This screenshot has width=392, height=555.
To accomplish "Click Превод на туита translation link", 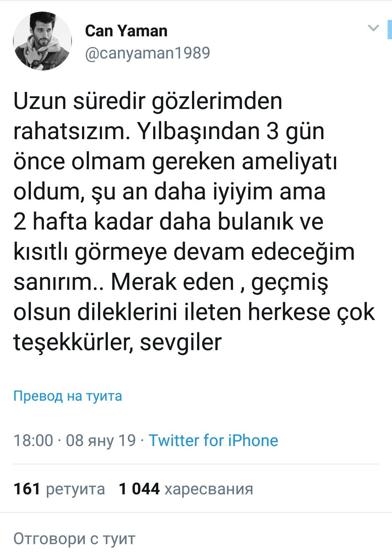I will [68, 396].
